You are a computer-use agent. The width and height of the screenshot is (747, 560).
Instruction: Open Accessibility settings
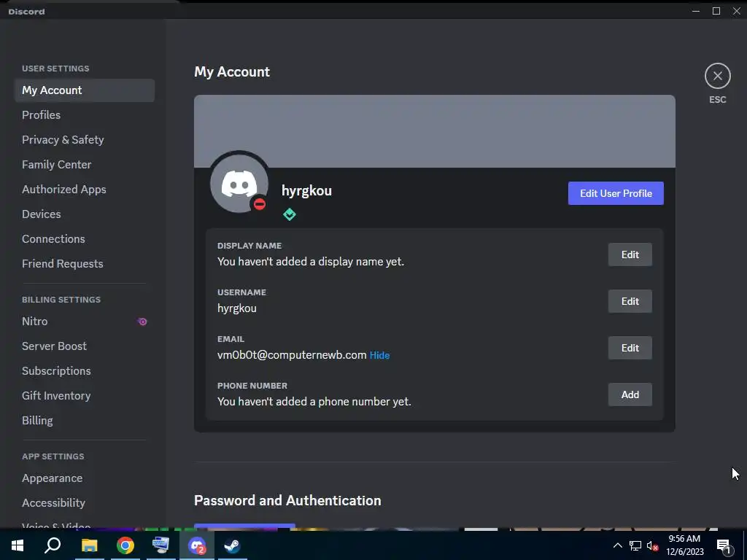(85, 503)
